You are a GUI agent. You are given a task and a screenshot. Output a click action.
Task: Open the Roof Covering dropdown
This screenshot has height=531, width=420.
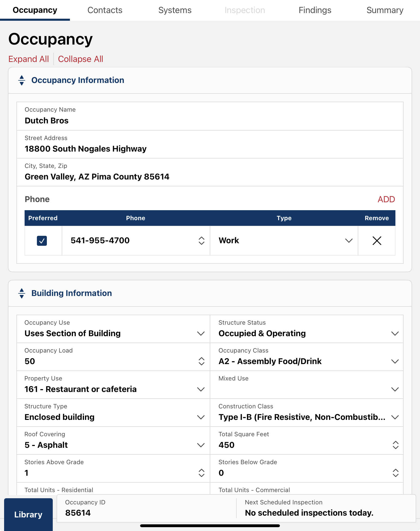point(113,441)
